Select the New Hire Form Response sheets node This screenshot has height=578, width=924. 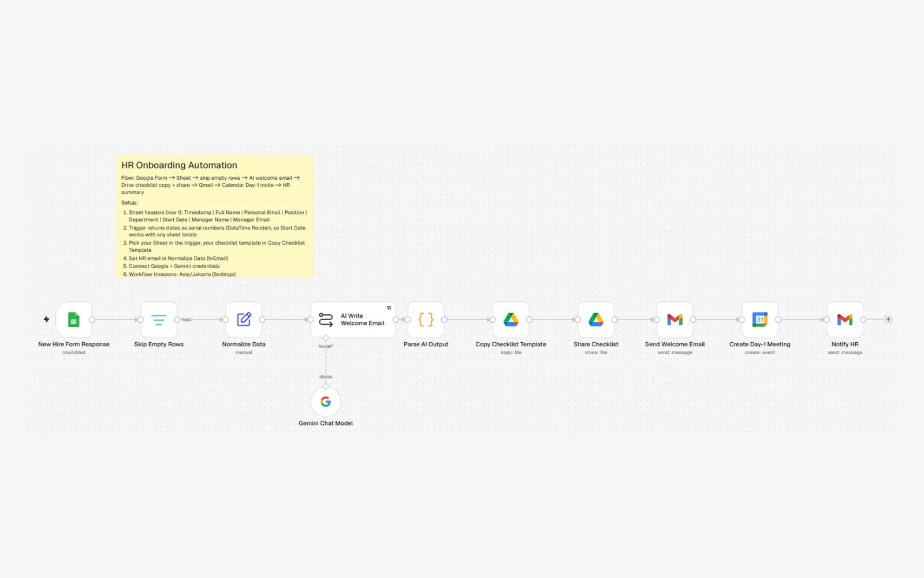(74, 320)
